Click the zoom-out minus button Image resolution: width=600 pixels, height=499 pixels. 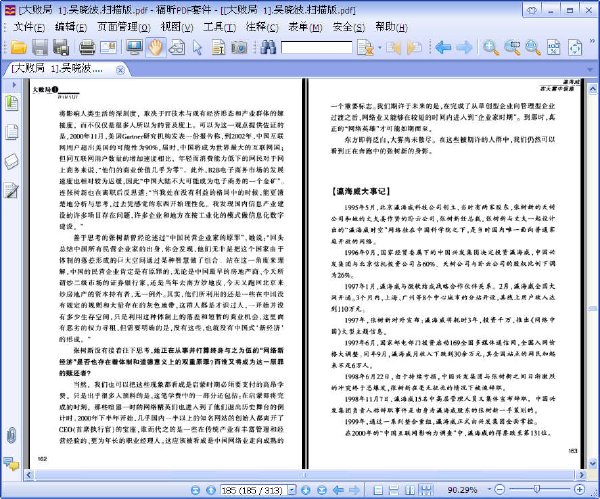pyautogui.click(x=499, y=489)
